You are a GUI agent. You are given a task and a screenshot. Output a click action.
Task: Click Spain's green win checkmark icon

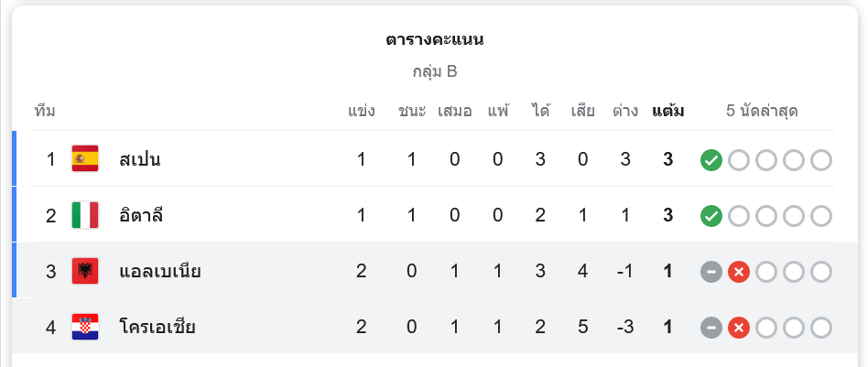(711, 160)
